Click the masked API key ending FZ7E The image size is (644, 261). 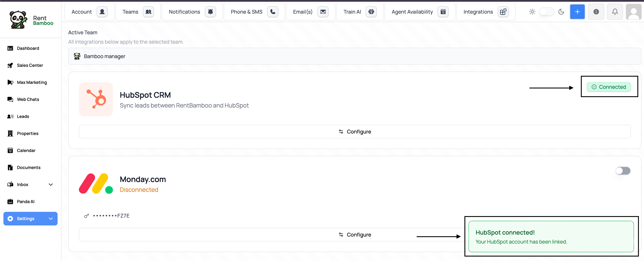click(x=111, y=216)
